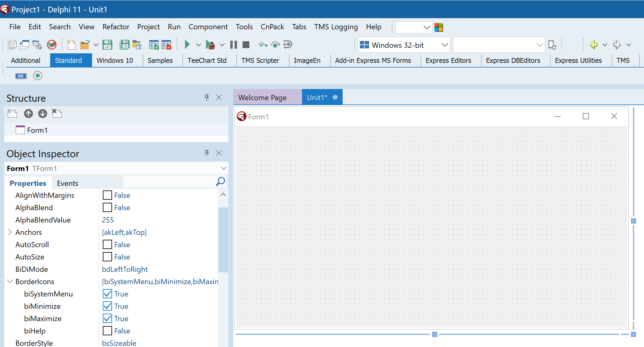Open the Refactor menu
This screenshot has width=644, height=347.
click(116, 27)
